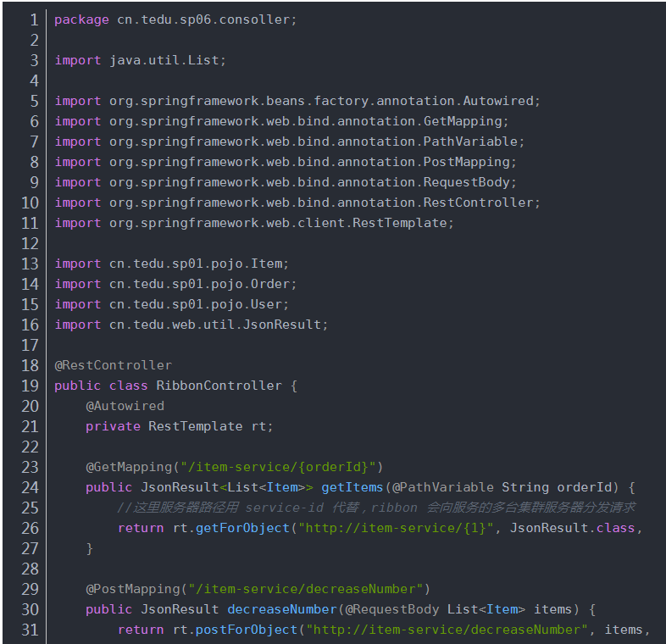This screenshot has height=644, width=666.
Task: Click the PostMapping import statement
Action: 286,163
